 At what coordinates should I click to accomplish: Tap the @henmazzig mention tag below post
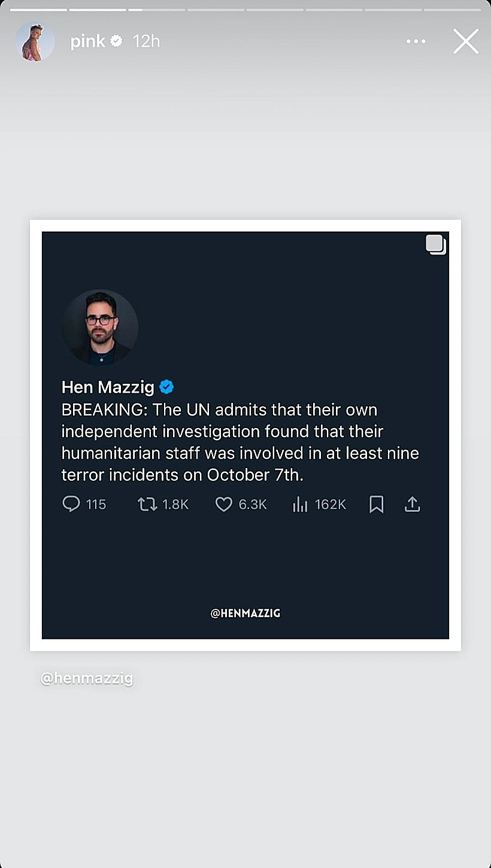(87, 678)
